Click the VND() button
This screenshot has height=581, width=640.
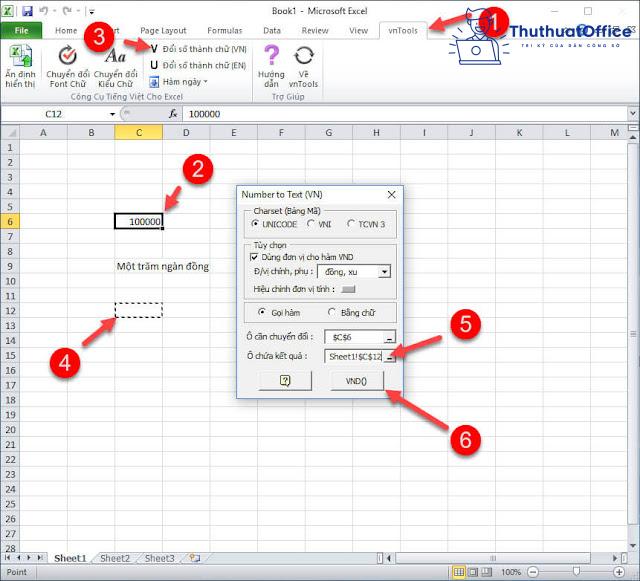click(357, 381)
